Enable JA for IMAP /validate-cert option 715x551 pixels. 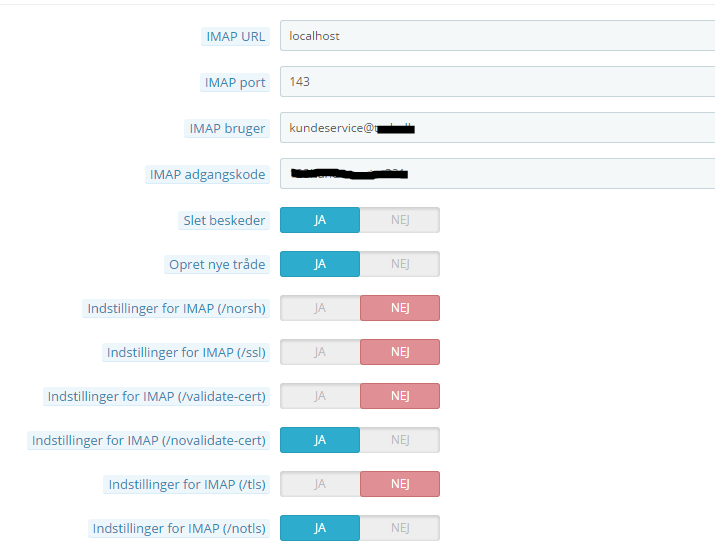[320, 396]
